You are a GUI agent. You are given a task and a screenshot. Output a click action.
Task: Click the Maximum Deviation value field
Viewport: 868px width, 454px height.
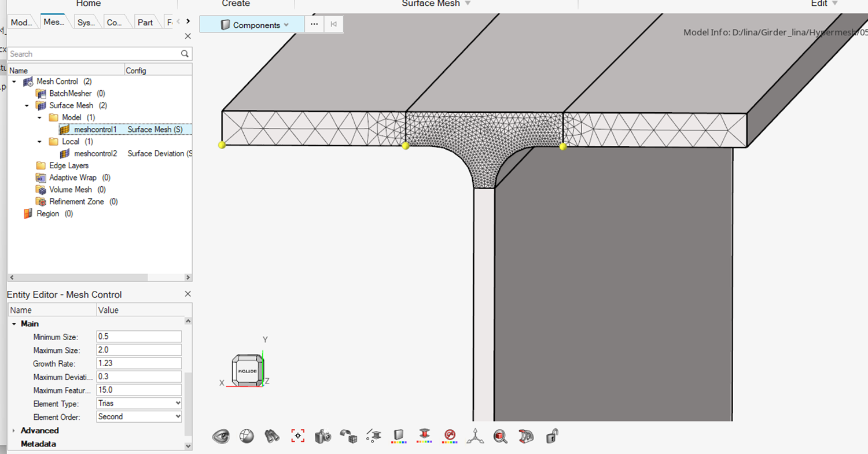(x=139, y=377)
